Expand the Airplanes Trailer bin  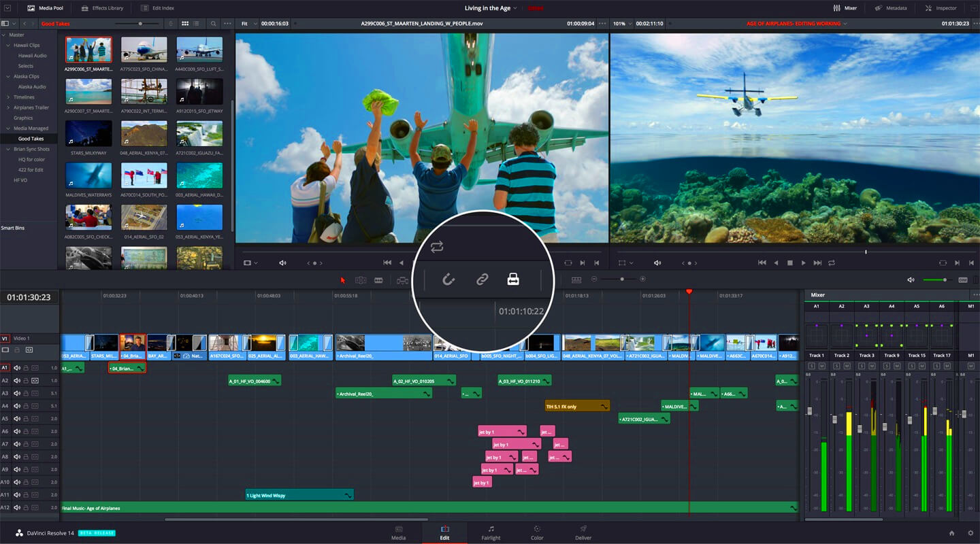click(9, 107)
